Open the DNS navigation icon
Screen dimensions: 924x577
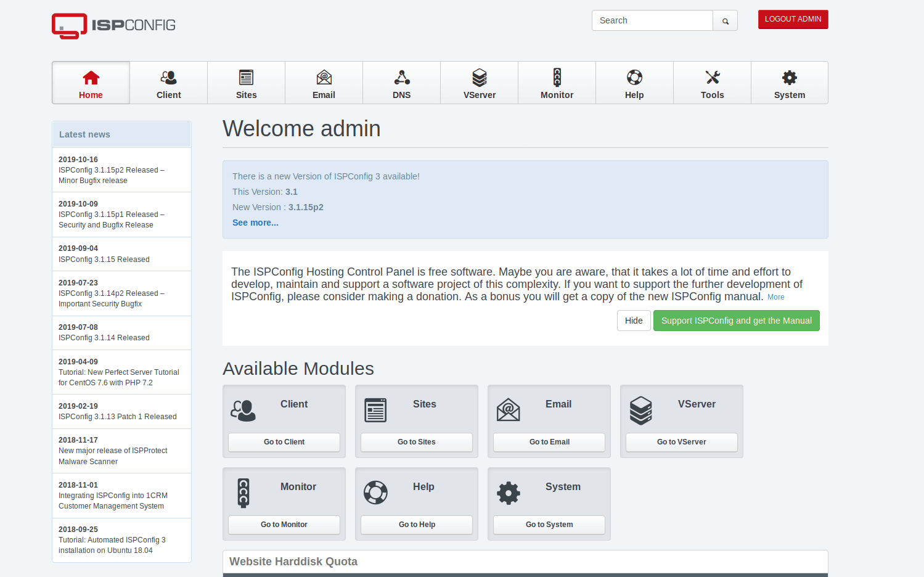[401, 78]
